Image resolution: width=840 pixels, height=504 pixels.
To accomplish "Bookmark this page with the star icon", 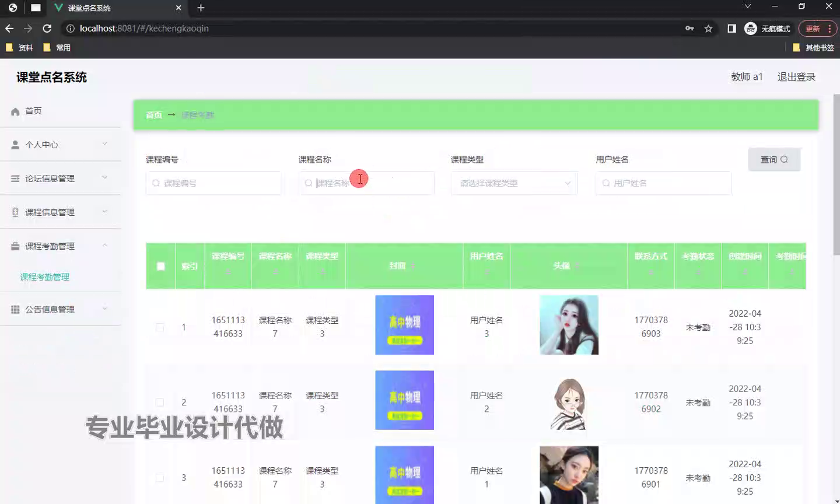I will coord(708,28).
